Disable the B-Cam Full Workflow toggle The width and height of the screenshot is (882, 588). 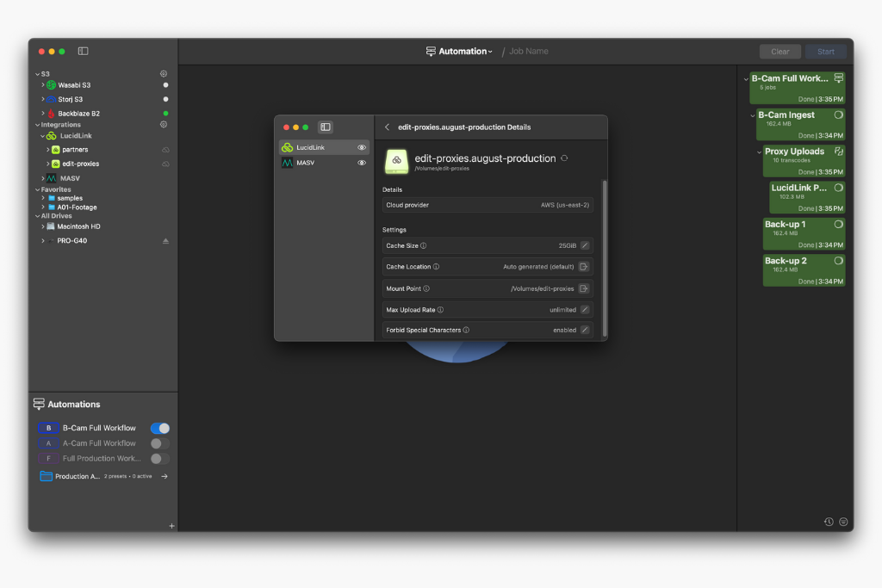(x=160, y=428)
